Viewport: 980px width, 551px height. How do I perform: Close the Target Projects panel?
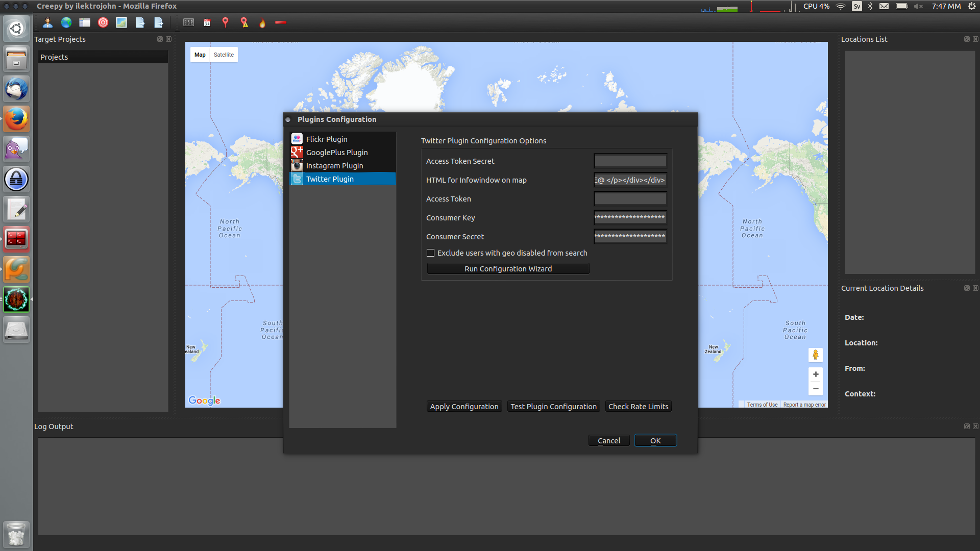click(x=168, y=39)
